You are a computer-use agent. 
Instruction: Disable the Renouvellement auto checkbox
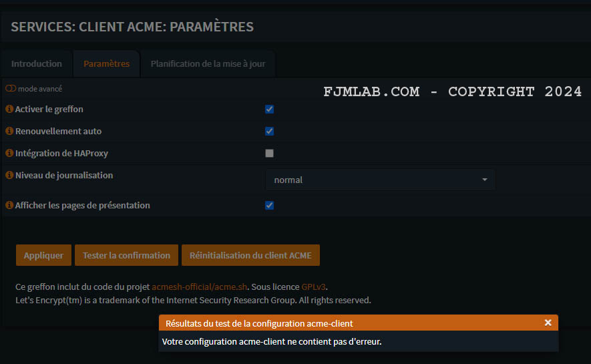[269, 131]
